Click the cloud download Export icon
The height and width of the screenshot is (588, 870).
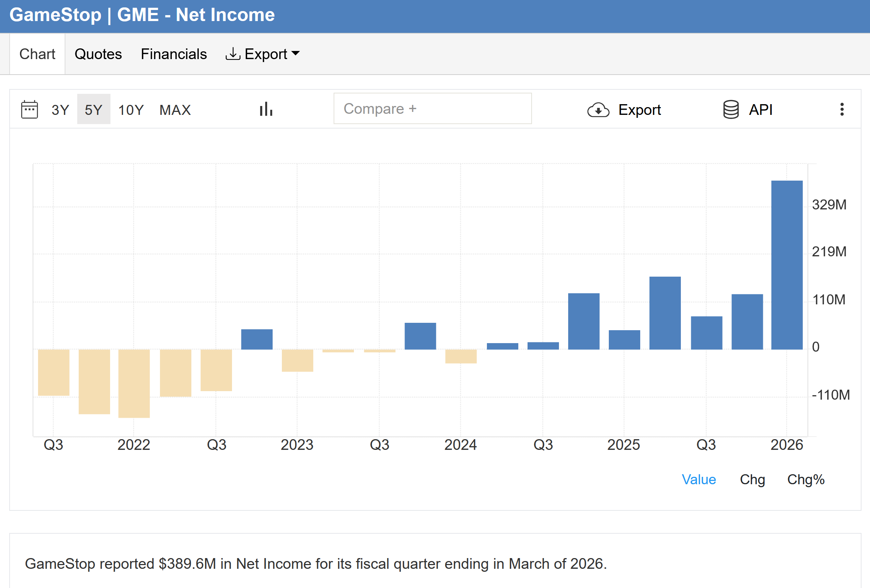point(598,110)
